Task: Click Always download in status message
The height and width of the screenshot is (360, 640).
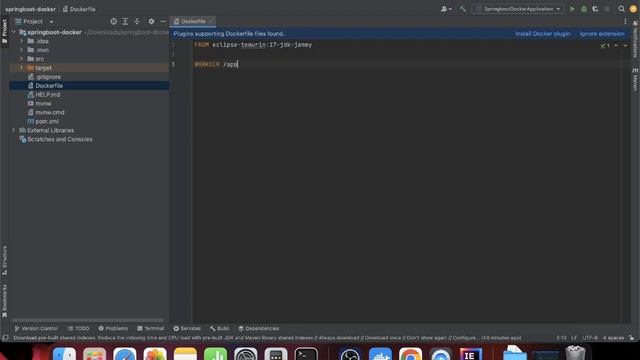Action: (338, 338)
